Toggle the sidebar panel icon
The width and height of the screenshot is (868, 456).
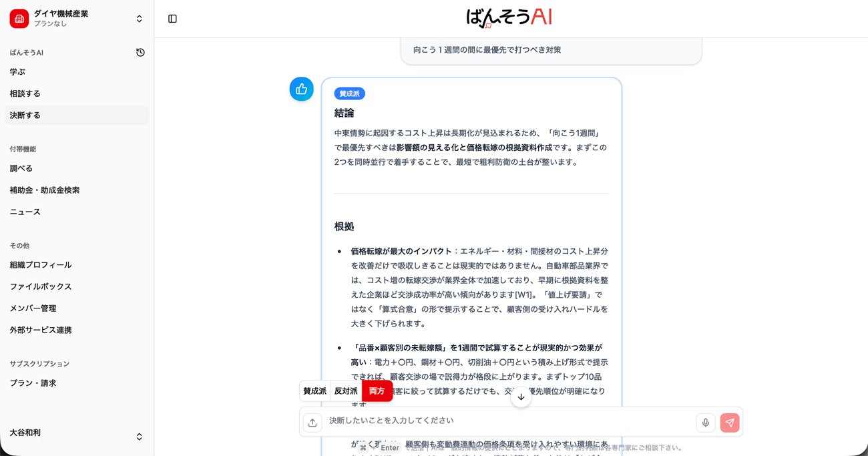(x=172, y=19)
